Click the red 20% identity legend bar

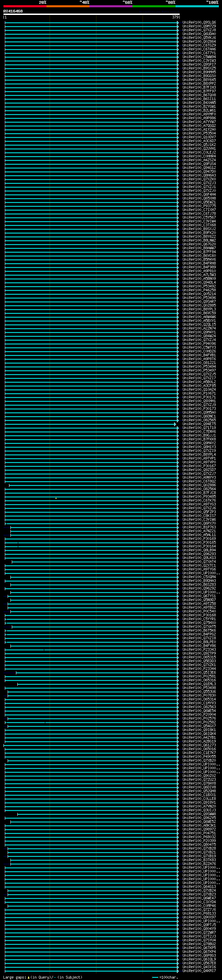[x=25, y=7]
